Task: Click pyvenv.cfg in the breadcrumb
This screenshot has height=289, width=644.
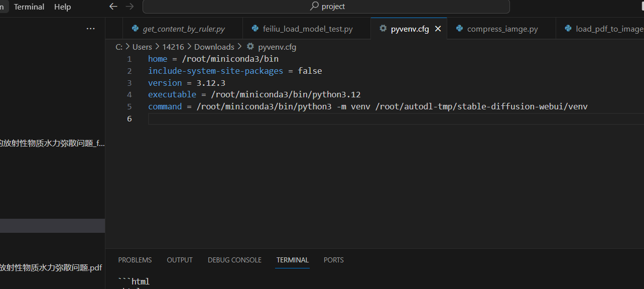Action: pyautogui.click(x=277, y=47)
